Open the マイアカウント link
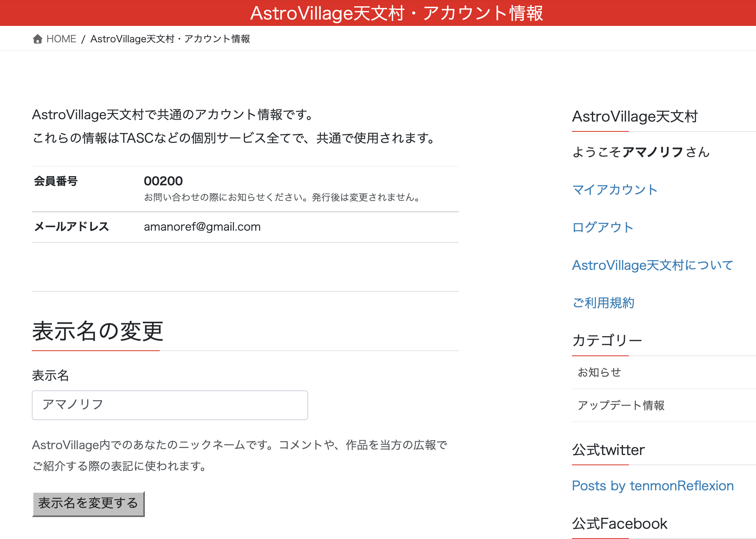Image resolution: width=756 pixels, height=539 pixels. coord(615,190)
